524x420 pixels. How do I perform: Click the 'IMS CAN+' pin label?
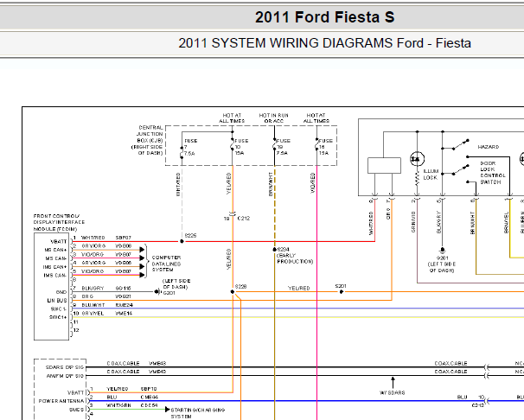point(54,267)
